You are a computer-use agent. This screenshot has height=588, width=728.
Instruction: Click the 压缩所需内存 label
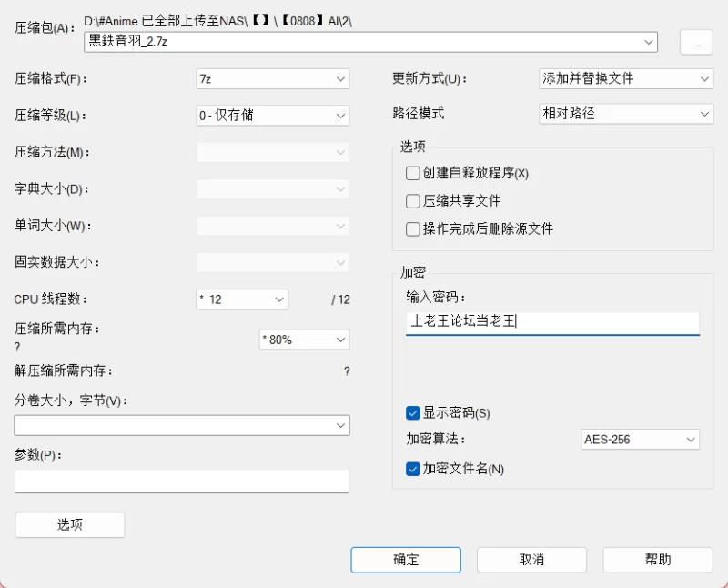pos(57,329)
